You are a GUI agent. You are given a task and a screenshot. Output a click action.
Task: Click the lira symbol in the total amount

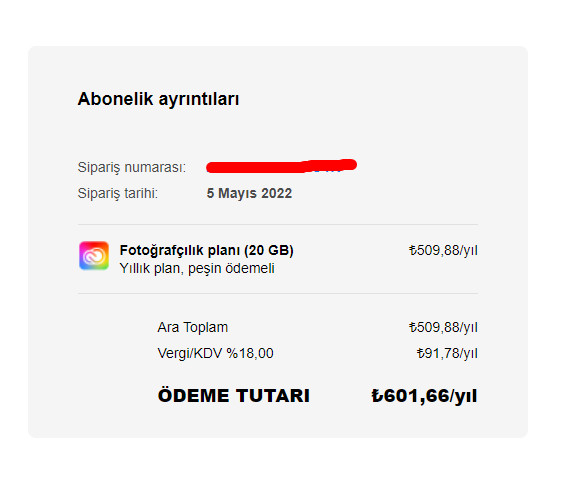377,396
